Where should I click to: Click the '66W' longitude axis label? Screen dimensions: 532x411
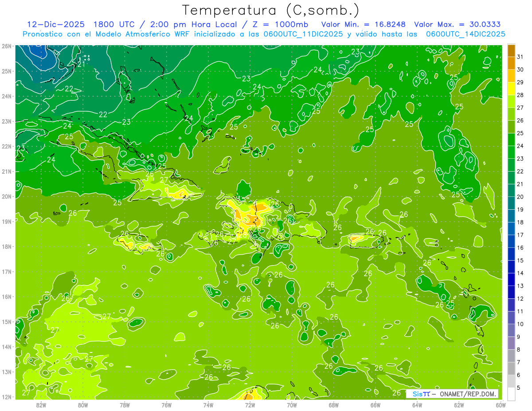click(376, 405)
